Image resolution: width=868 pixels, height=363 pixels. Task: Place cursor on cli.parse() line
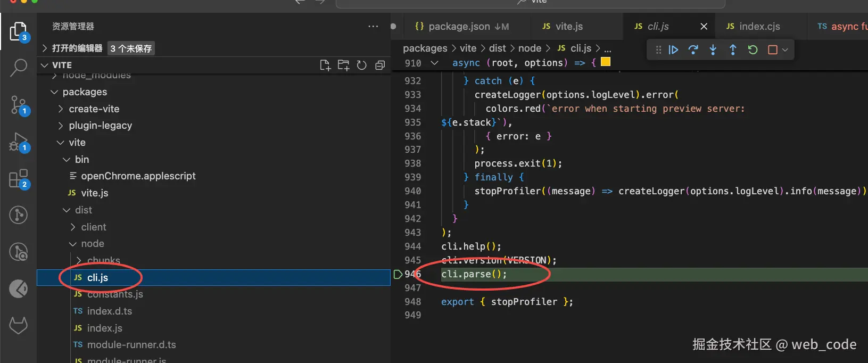474,274
